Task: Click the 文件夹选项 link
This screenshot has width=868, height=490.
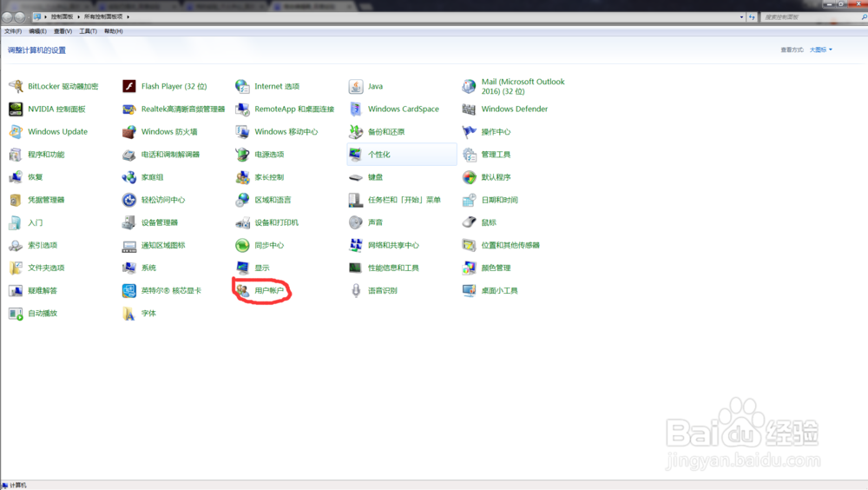Action: tap(47, 268)
